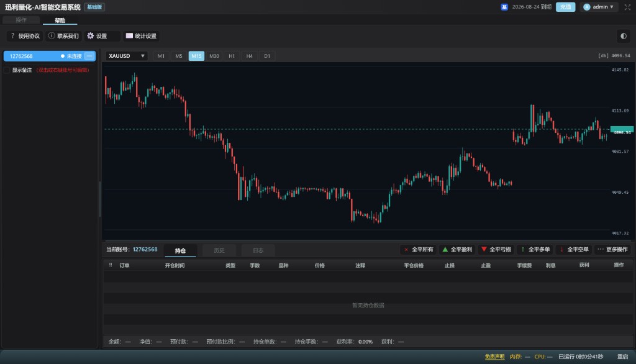Close profitable positions with 全平盈利

[457, 250]
